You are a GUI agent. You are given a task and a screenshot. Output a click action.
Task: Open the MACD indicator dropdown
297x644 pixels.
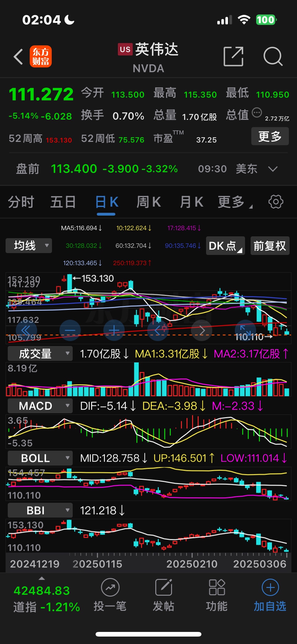(x=40, y=406)
